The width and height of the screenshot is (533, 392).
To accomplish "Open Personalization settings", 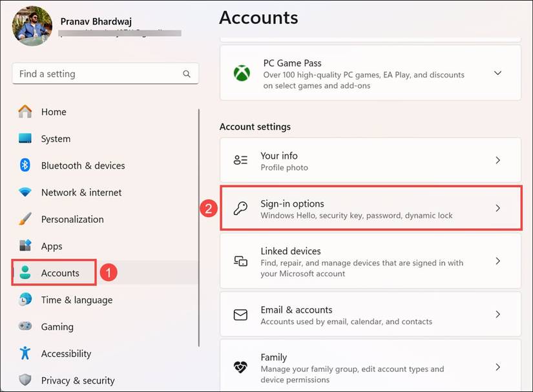I will point(72,219).
